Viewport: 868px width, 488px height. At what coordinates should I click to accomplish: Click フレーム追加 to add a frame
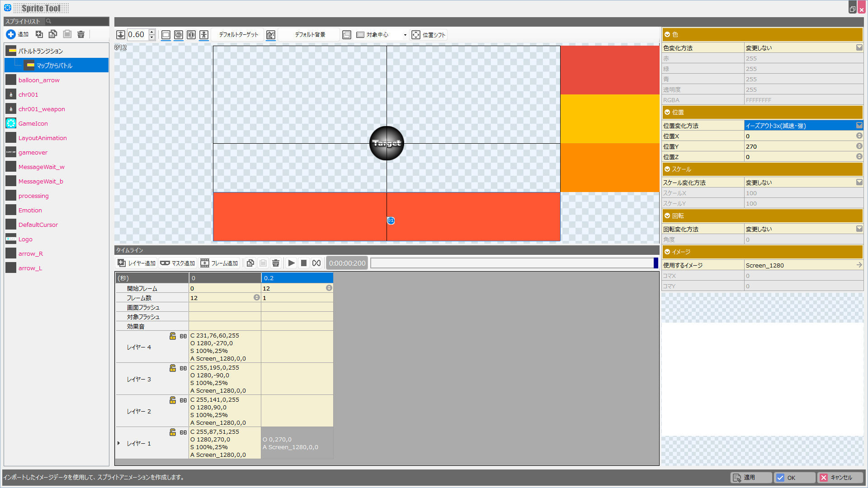click(x=219, y=263)
